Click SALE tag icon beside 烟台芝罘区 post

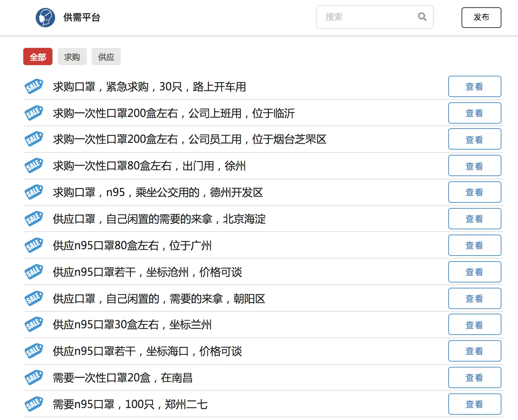(x=34, y=139)
